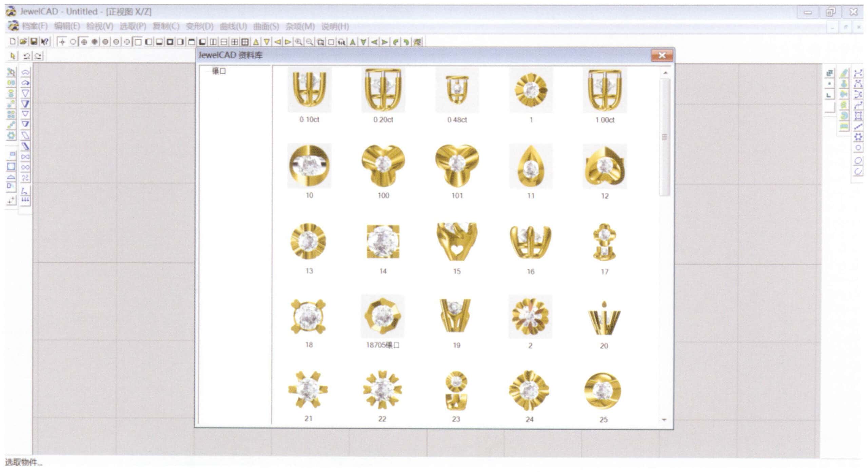Click the circular array copy icon
Viewport: 868px width, 472px height.
11,136
